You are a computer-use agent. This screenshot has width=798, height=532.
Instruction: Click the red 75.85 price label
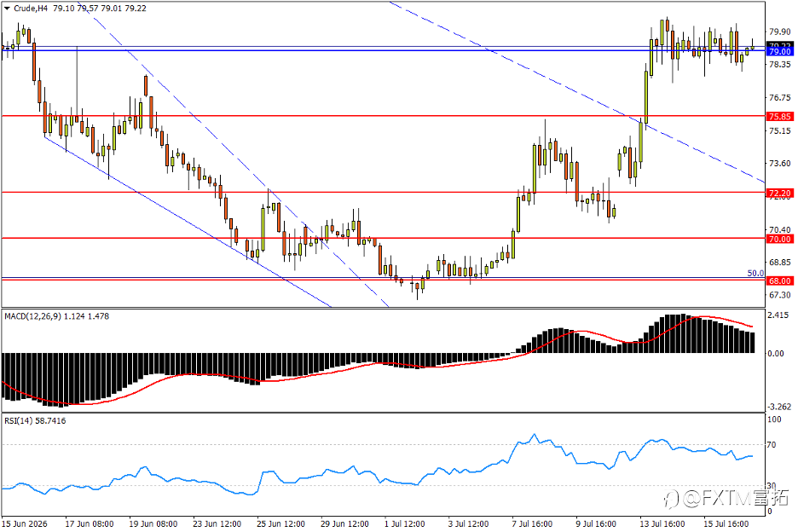coord(780,117)
